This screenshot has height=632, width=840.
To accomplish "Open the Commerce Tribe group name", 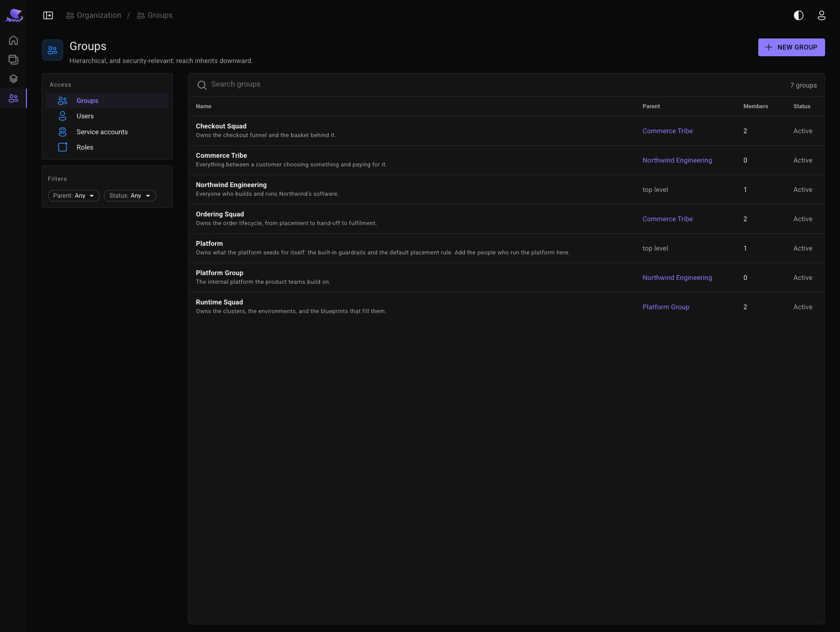I will [x=221, y=155].
